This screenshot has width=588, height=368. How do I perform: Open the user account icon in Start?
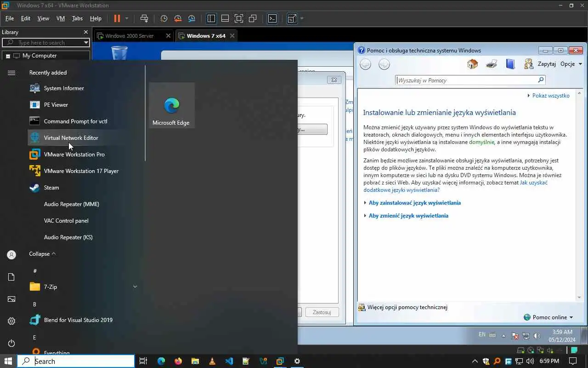click(11, 255)
